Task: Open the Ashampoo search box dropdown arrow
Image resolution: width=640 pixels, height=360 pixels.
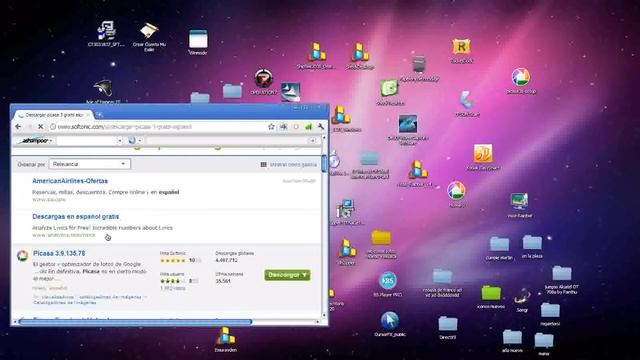Action: pyautogui.click(x=120, y=140)
